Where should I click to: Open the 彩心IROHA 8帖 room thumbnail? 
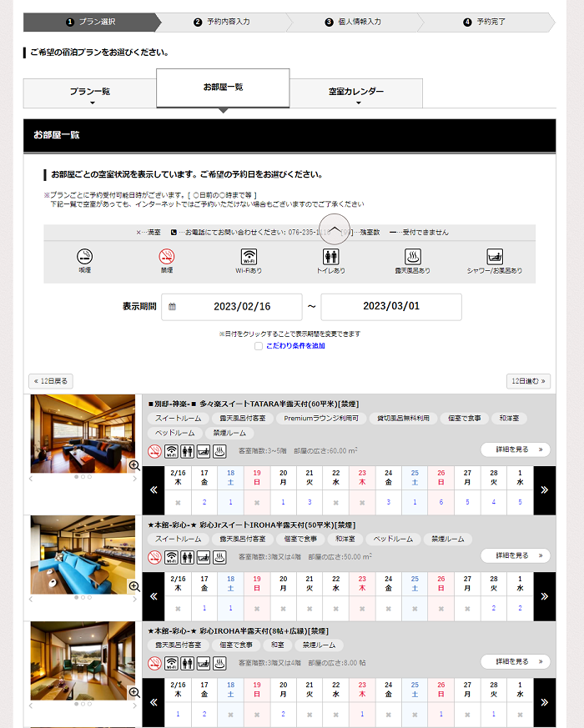click(83, 660)
